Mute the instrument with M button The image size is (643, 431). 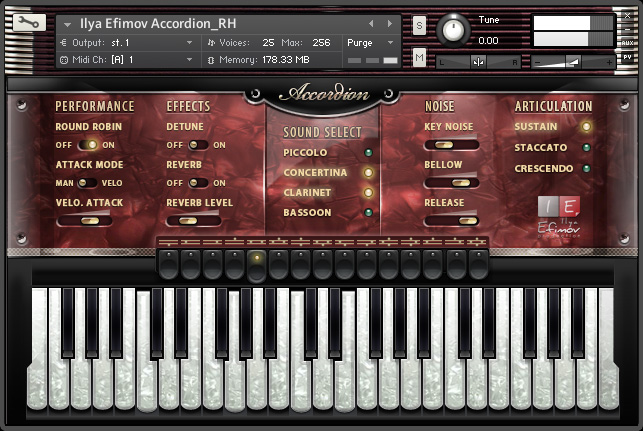419,59
